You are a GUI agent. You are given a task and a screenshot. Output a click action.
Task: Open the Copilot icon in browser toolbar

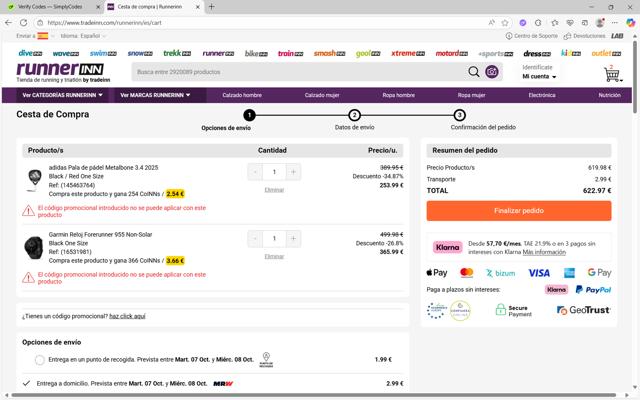[631, 23]
